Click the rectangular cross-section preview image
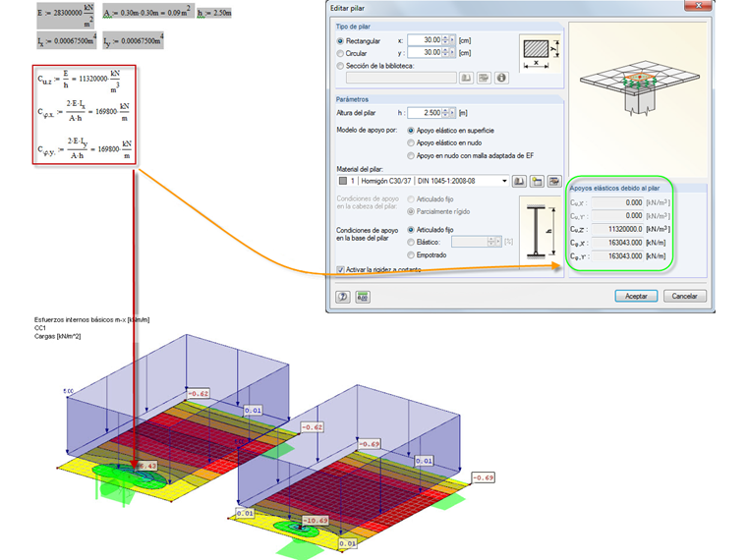Image resolution: width=747 pixels, height=560 pixels. 541,53
